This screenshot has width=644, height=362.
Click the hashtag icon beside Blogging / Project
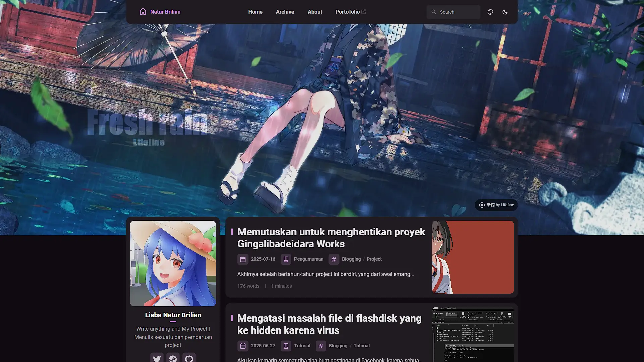334,259
